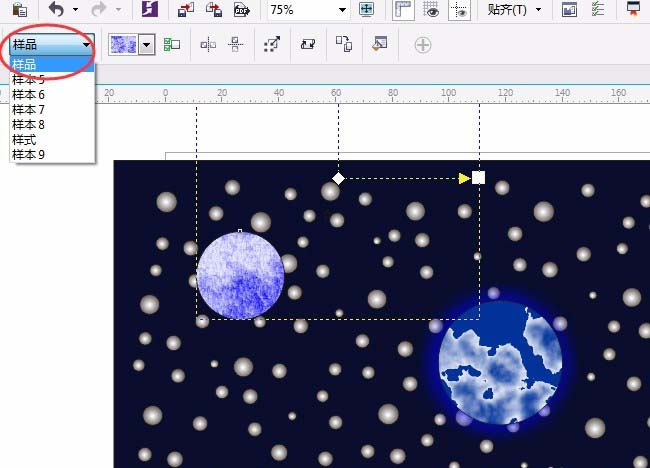This screenshot has height=468, width=650.
Task: Select 样品 in the dropdown list
Action: point(52,64)
